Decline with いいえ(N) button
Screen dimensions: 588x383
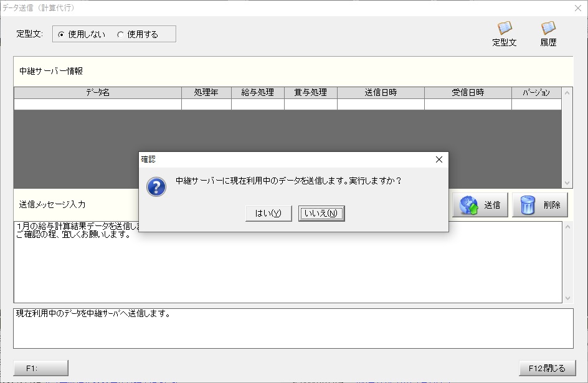(321, 213)
